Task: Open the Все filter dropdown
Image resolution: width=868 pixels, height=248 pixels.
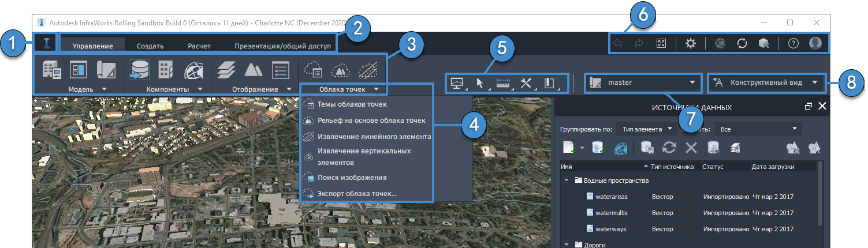Action: 758,128
